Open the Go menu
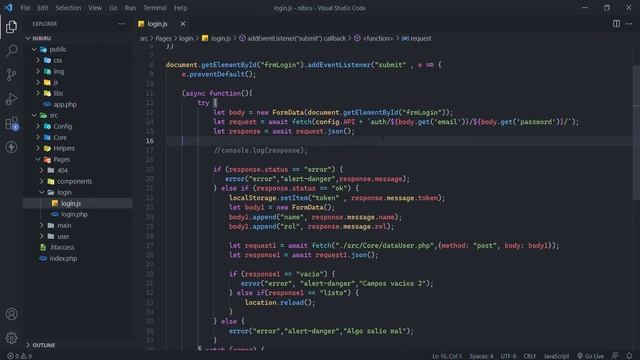The height and width of the screenshot is (360, 640). [x=113, y=8]
